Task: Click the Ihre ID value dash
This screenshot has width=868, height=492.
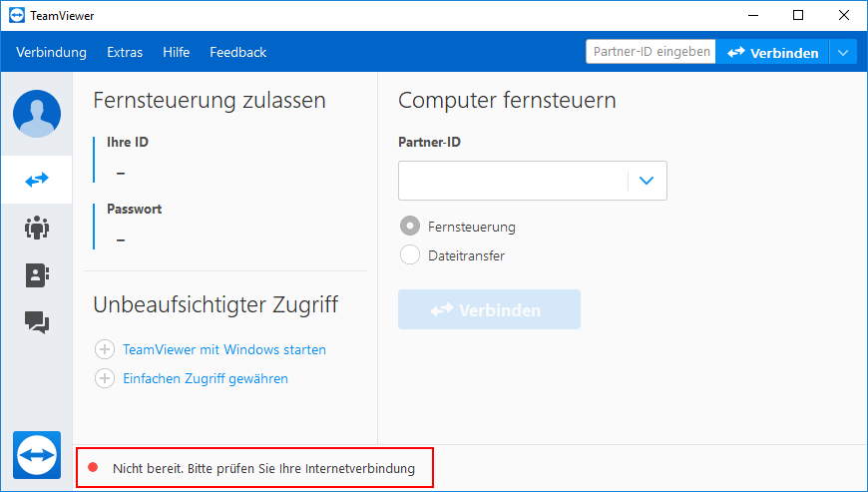Action: 121,174
